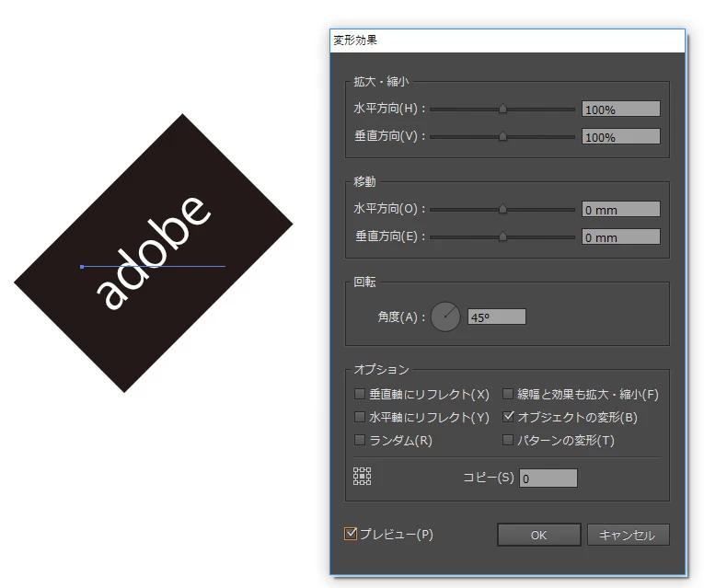Image resolution: width=704 pixels, height=588 pixels.
Task: Enable 水平軸にリフレクト(Y) checkbox
Action: point(360,417)
